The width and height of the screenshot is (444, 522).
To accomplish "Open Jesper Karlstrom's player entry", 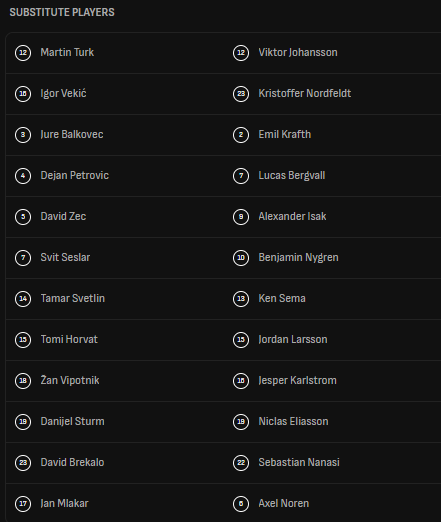I will click(297, 381).
